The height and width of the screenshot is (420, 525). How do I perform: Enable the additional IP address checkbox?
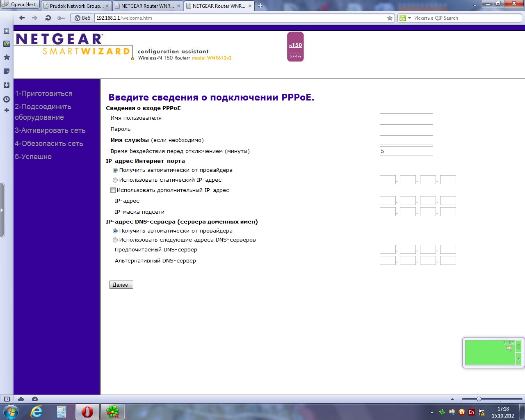[x=113, y=190]
